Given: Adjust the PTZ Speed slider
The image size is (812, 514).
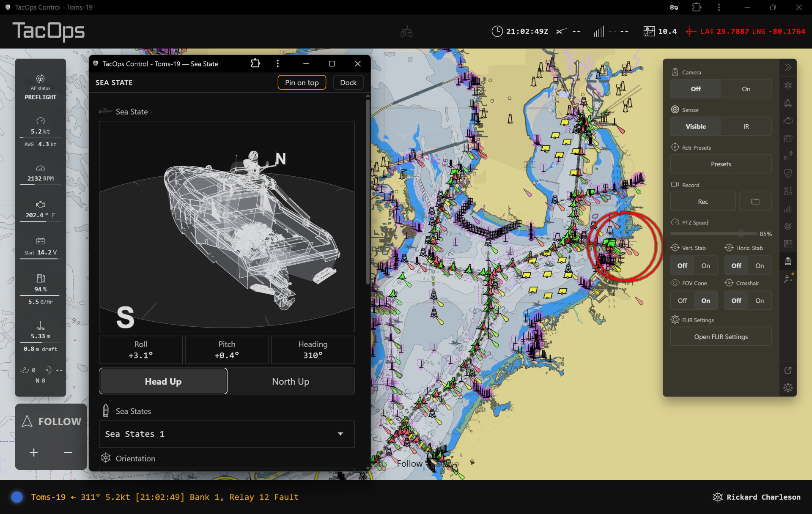Looking at the screenshot, I should click(713, 233).
